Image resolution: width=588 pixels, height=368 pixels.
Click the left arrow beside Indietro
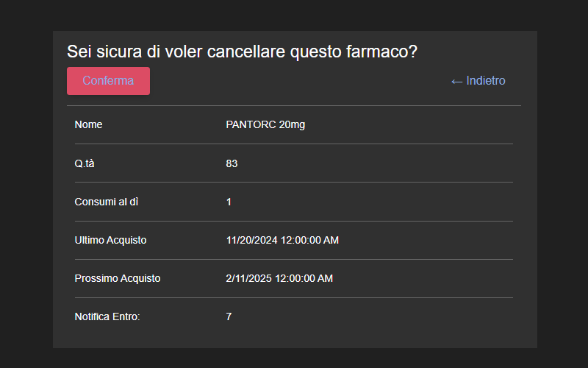pos(456,82)
